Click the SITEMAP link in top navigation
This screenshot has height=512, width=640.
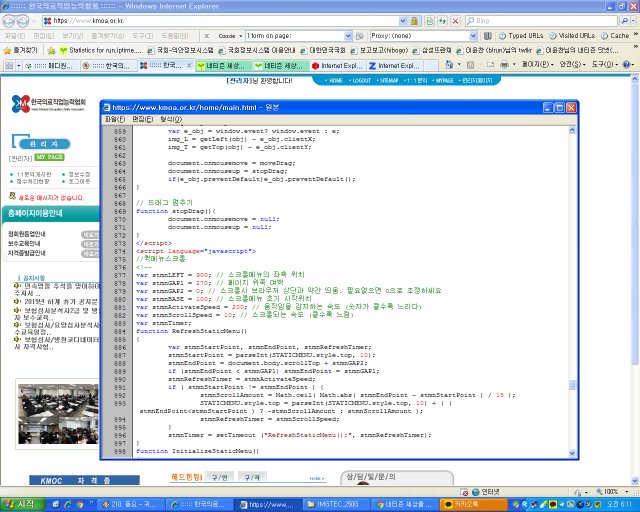[387, 80]
